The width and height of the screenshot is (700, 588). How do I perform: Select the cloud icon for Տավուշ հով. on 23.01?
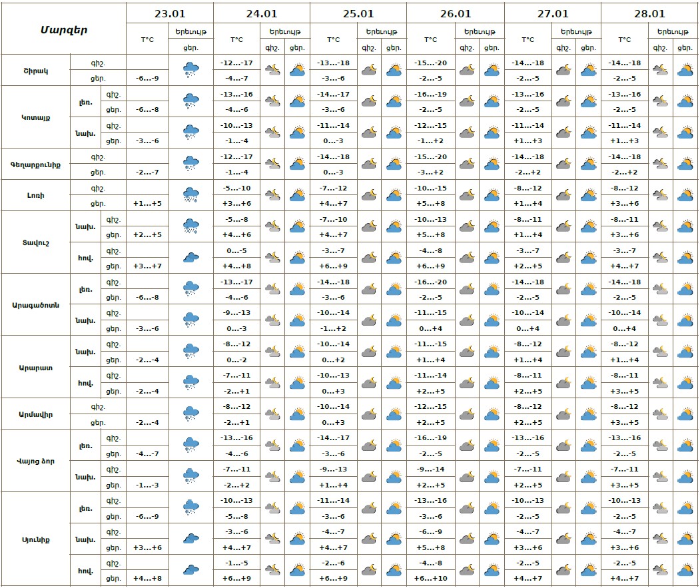click(x=191, y=257)
